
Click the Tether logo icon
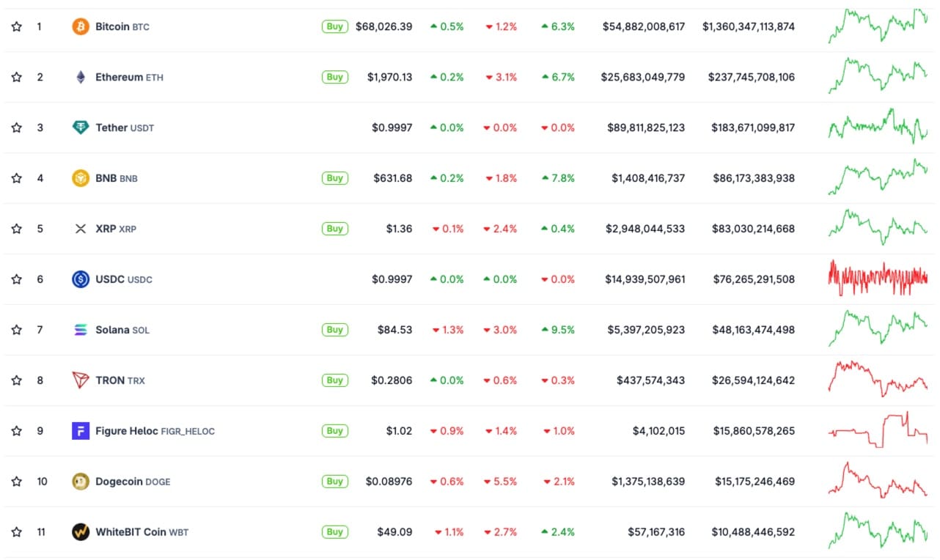tap(80, 127)
